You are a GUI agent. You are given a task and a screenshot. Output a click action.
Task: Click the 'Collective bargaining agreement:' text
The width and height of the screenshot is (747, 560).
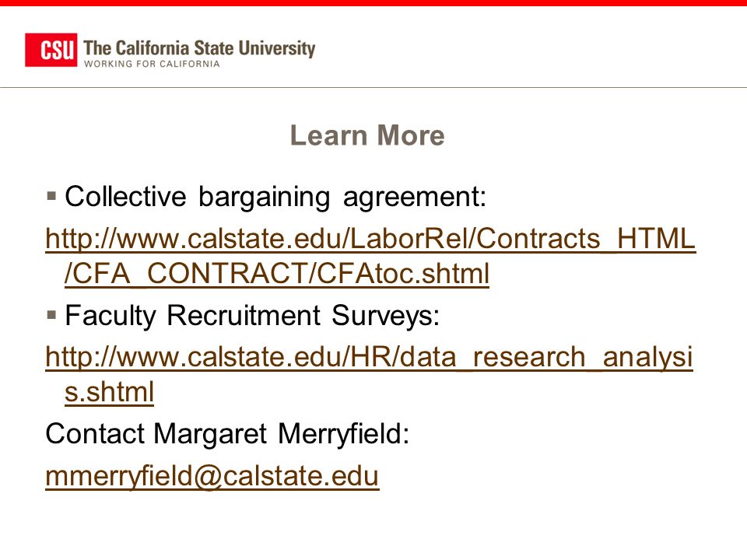(x=275, y=197)
